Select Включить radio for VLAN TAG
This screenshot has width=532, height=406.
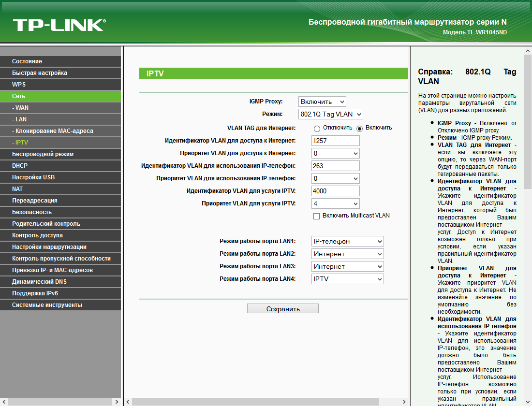pyautogui.click(x=360, y=129)
